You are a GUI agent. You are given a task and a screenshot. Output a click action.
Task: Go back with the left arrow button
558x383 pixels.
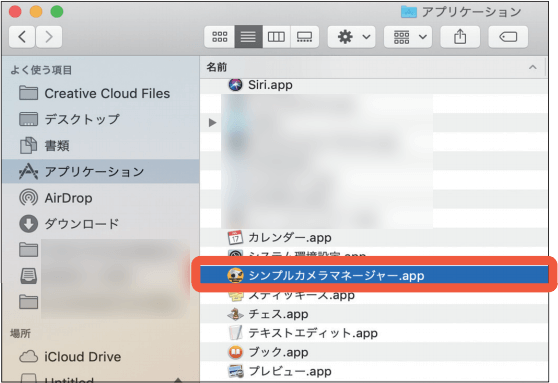point(22,37)
